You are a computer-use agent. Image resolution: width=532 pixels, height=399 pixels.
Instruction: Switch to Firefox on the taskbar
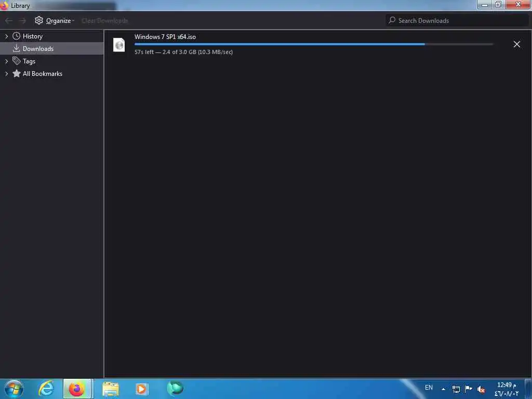(77, 389)
